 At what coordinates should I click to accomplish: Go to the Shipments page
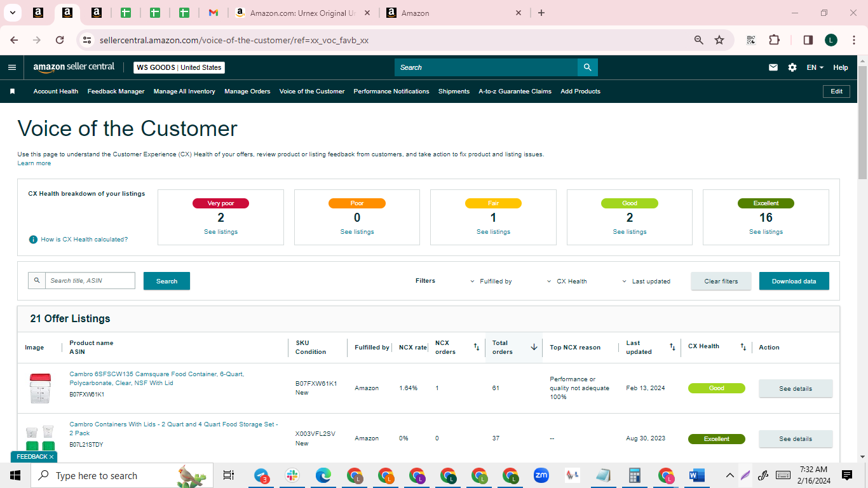(454, 91)
